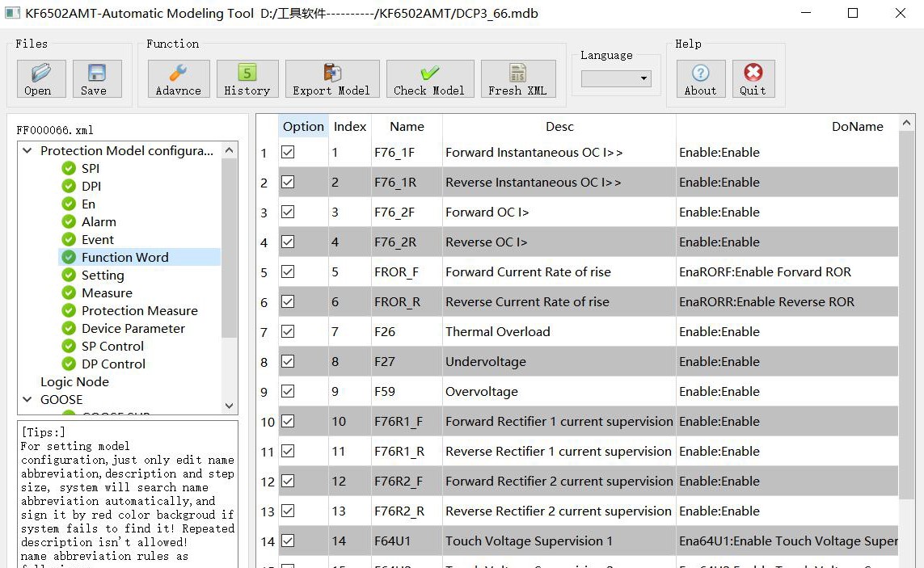Sort by the Name column header
Image resolution: width=924 pixels, height=568 pixels.
click(x=407, y=126)
